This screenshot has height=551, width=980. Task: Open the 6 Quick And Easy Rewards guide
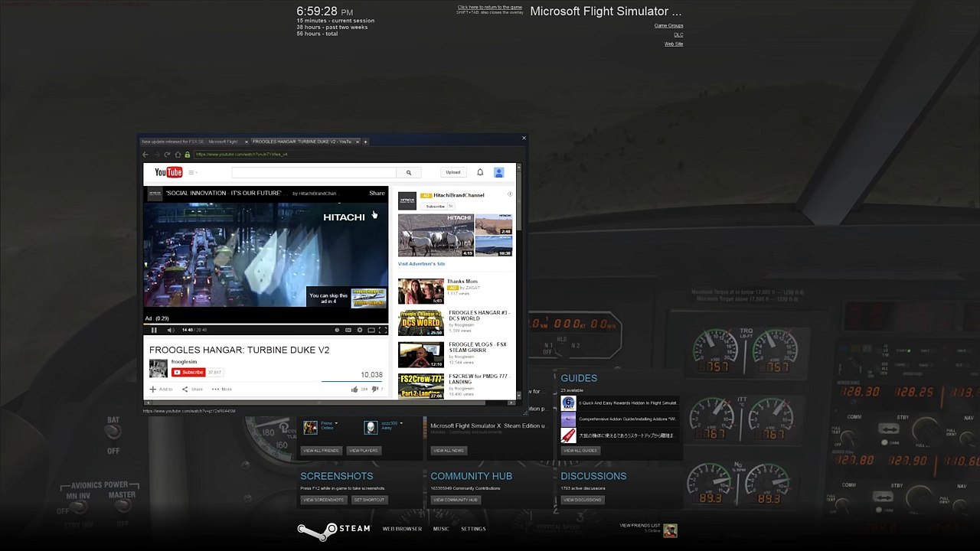tap(568, 403)
